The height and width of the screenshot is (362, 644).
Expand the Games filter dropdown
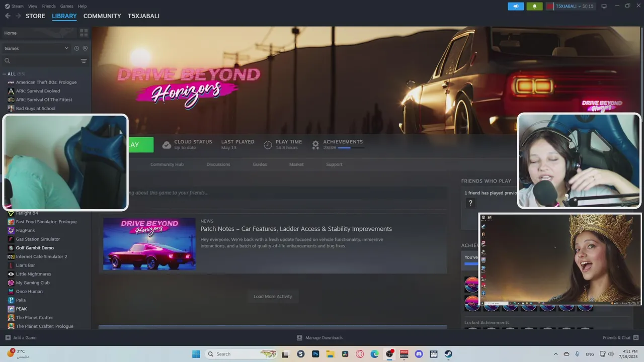[x=36, y=48]
